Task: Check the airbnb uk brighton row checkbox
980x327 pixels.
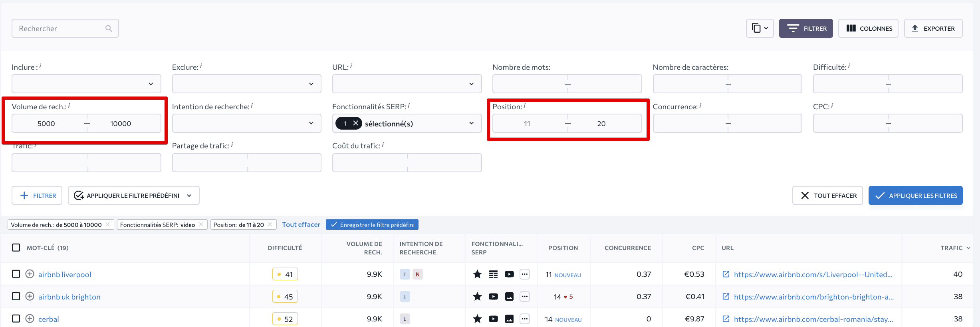Action: [16, 296]
